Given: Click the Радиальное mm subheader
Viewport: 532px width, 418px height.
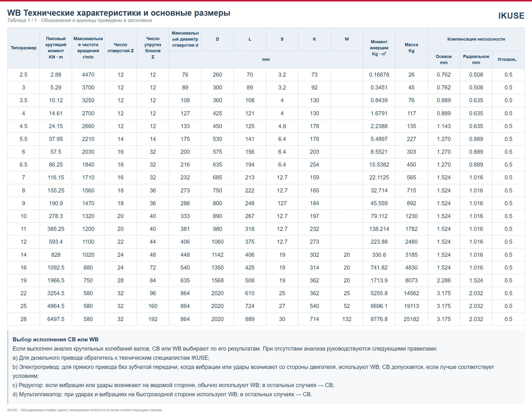Looking at the screenshot, I should [x=476, y=60].
